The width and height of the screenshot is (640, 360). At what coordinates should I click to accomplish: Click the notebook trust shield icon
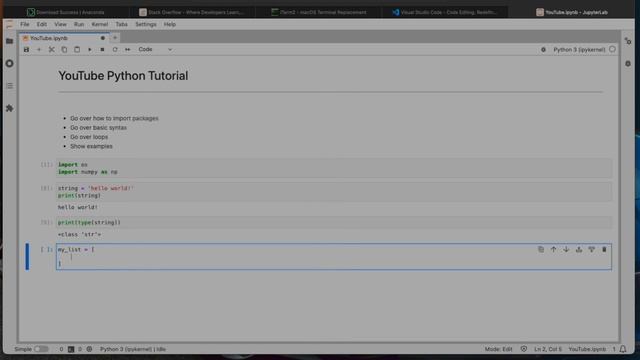click(x=524, y=349)
